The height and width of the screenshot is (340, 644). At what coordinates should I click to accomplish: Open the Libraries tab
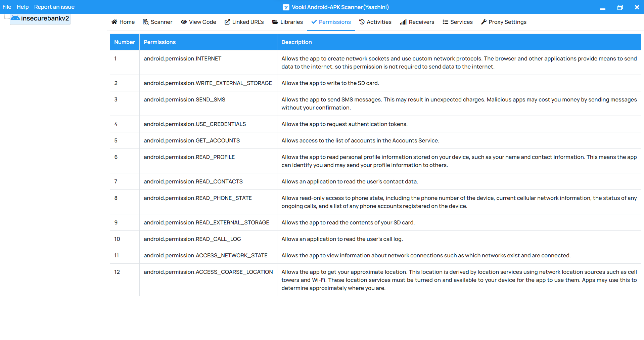(287, 22)
